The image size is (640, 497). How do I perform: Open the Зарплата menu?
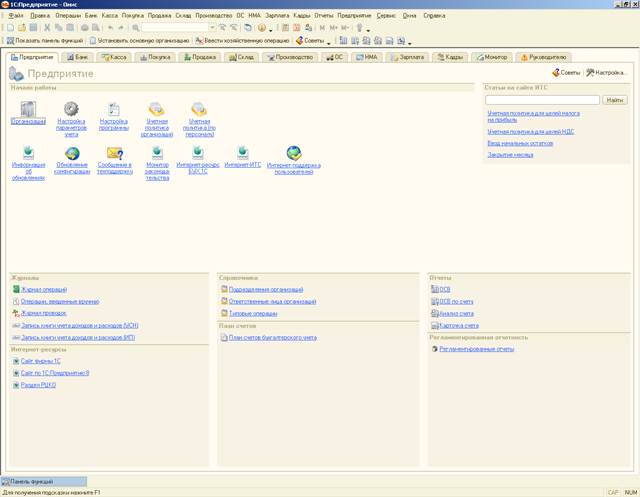pos(276,16)
